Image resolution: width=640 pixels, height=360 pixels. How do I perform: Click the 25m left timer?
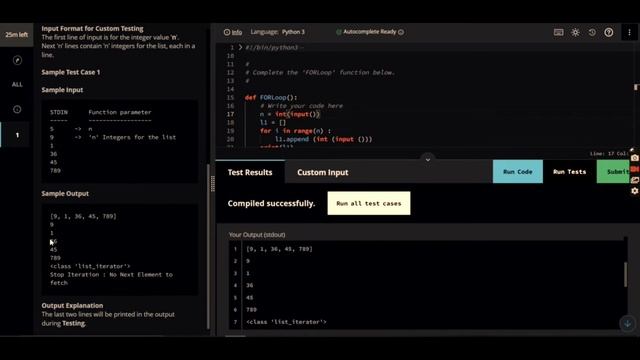(x=17, y=35)
